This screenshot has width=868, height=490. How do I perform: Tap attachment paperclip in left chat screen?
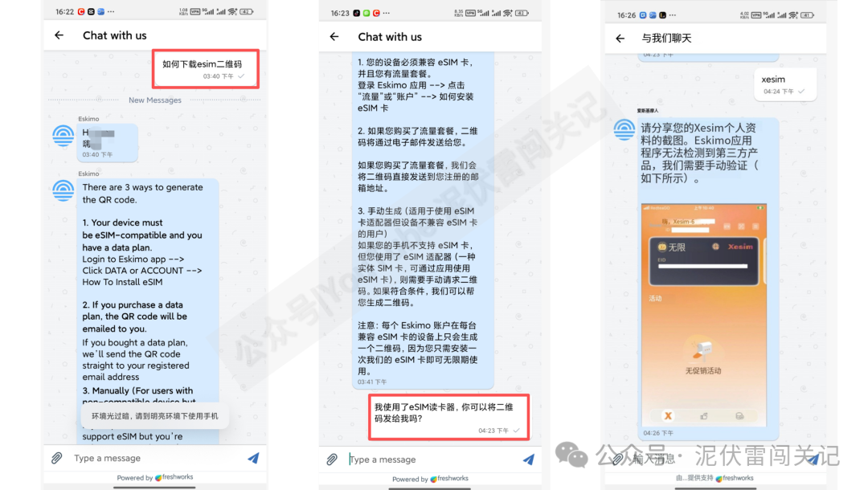point(56,458)
